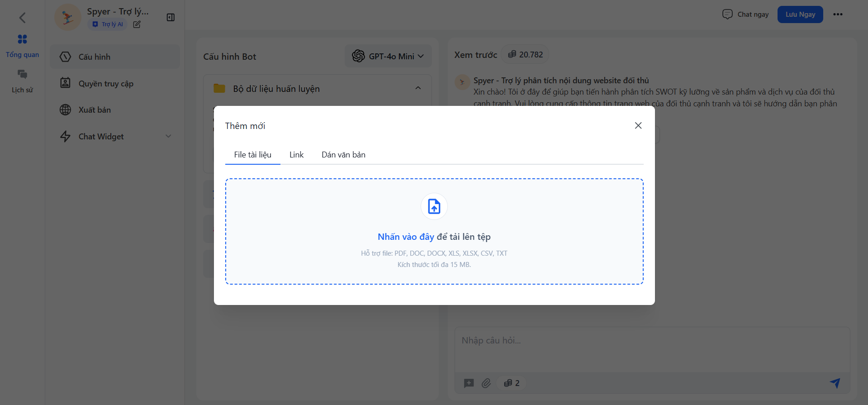Select the File tài liệu tab

[252, 155]
